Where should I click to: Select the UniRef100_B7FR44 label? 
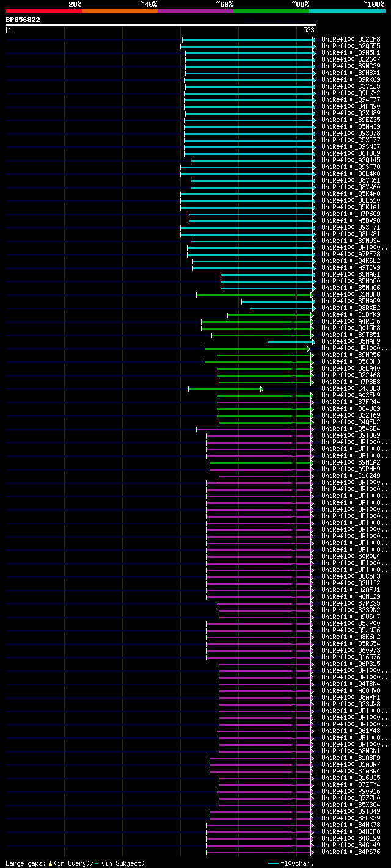[x=351, y=402]
